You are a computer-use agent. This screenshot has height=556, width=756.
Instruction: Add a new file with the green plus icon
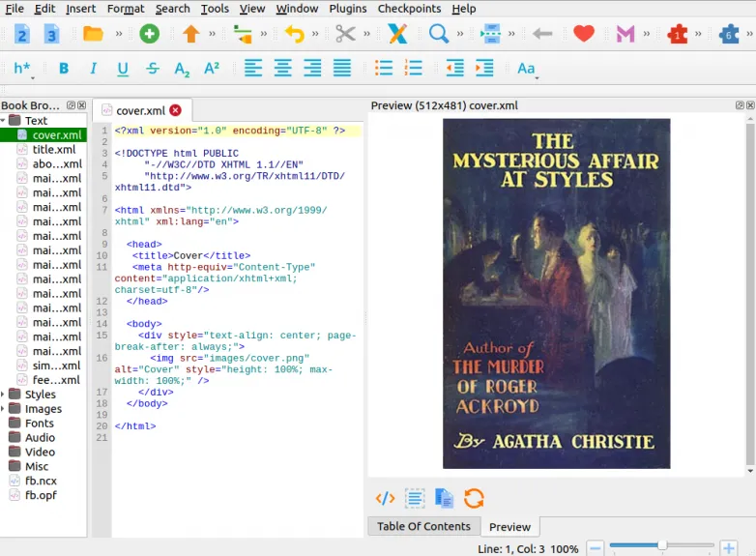pyautogui.click(x=150, y=34)
